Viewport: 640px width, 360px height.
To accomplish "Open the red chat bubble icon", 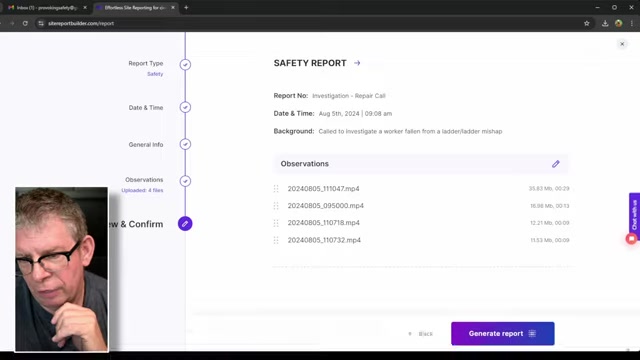I will (x=631, y=239).
